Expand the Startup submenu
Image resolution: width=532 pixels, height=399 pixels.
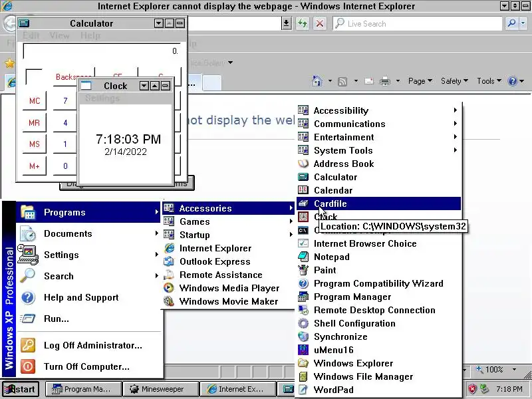pyautogui.click(x=228, y=235)
